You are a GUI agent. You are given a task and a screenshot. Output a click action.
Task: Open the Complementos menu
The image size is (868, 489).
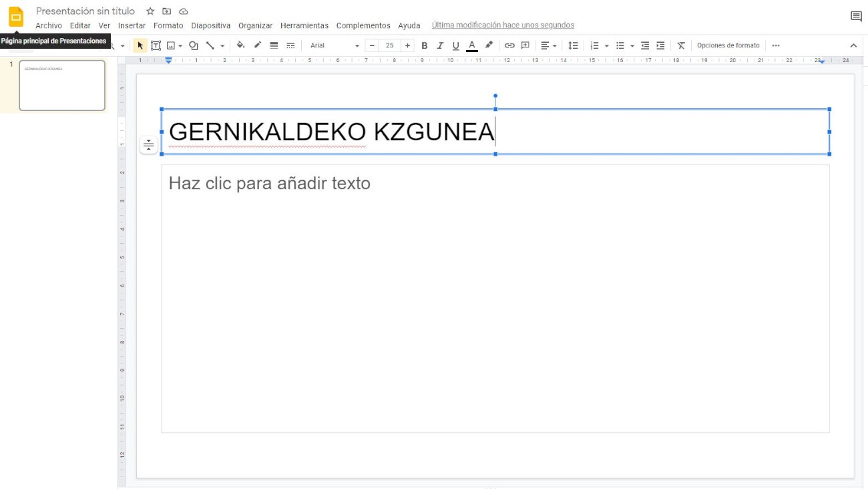363,25
